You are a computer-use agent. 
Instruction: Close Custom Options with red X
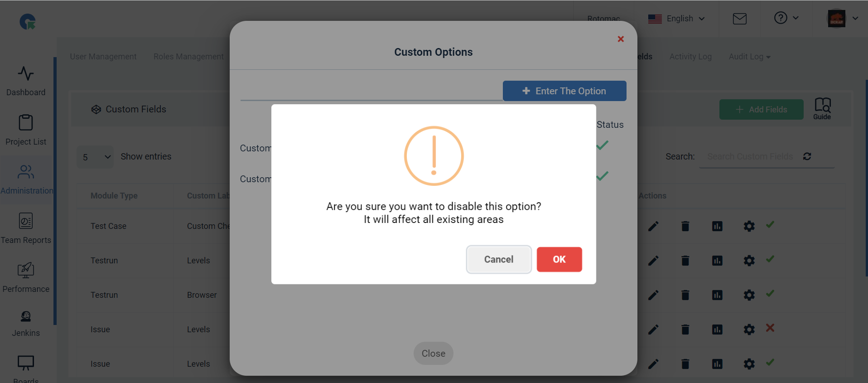tap(621, 39)
